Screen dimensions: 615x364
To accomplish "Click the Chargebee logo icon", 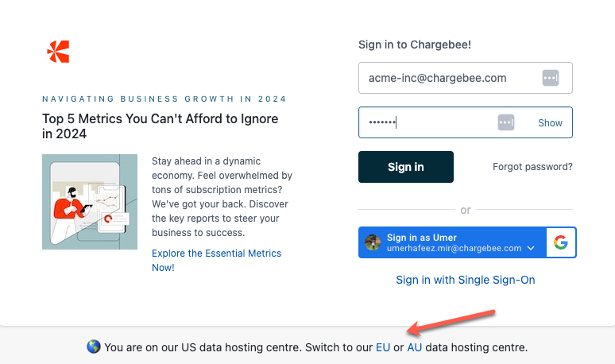I will tap(58, 52).
